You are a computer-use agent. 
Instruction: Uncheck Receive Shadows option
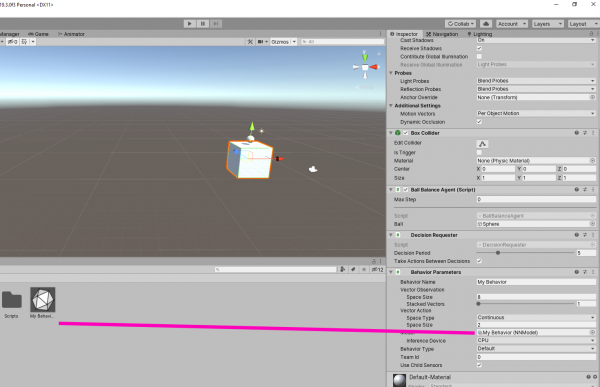tap(479, 48)
